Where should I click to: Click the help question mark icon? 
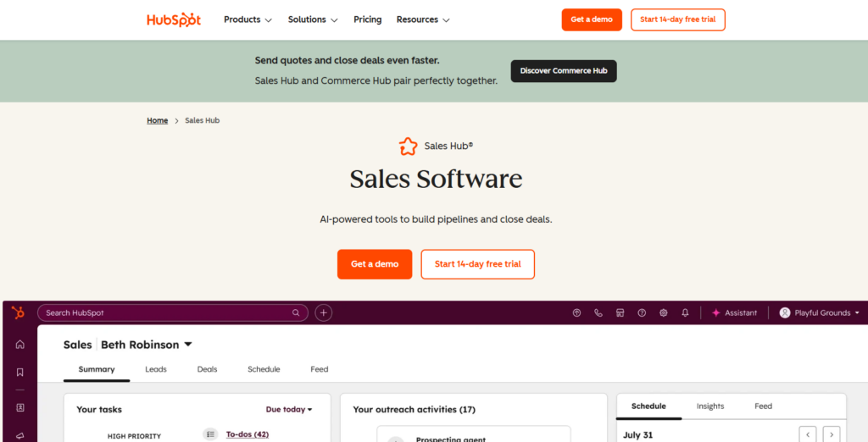642,313
